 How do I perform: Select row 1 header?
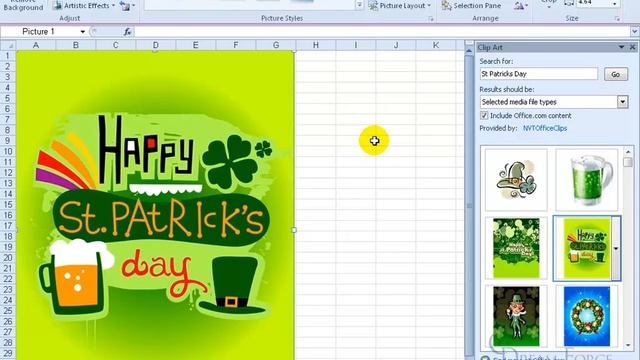click(x=7, y=56)
